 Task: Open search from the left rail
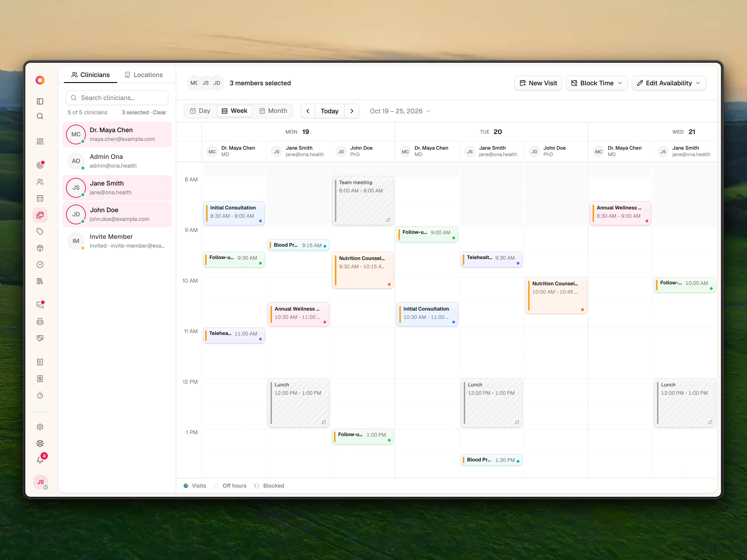[40, 116]
